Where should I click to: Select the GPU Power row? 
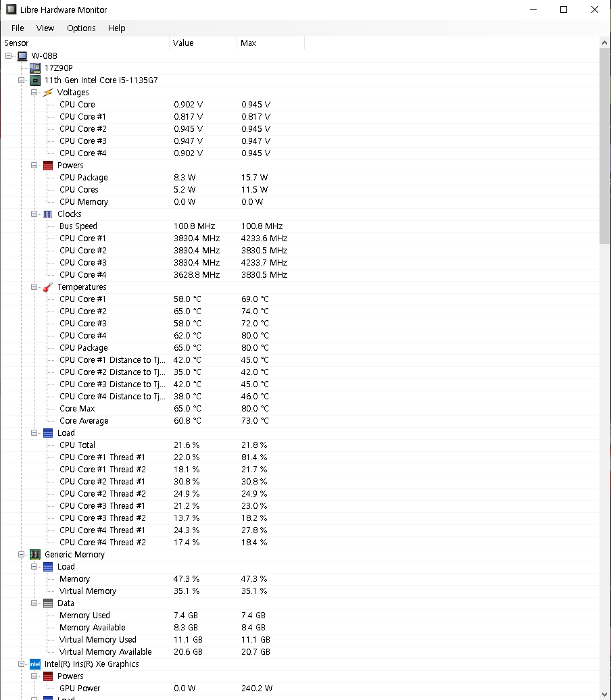[299, 689]
